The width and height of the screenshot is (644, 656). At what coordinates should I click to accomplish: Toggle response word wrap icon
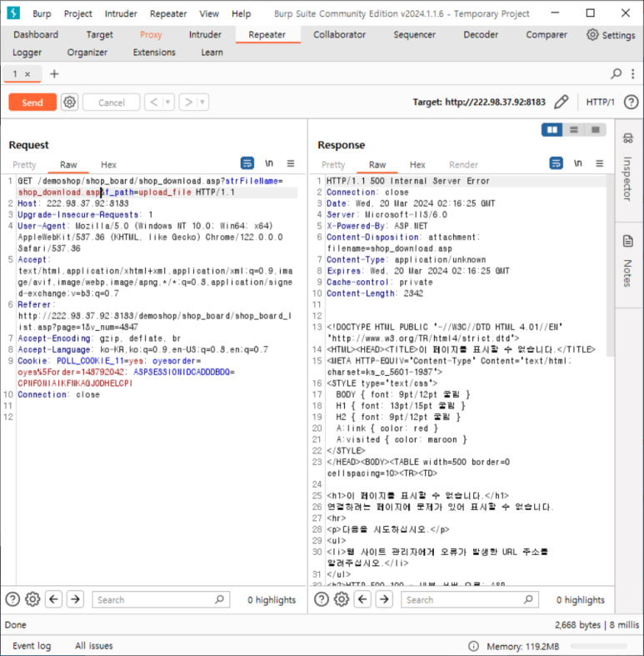click(556, 163)
